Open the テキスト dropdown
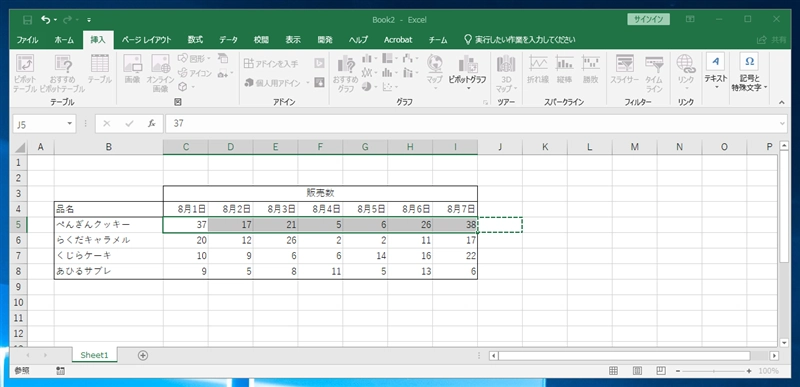 (715, 71)
